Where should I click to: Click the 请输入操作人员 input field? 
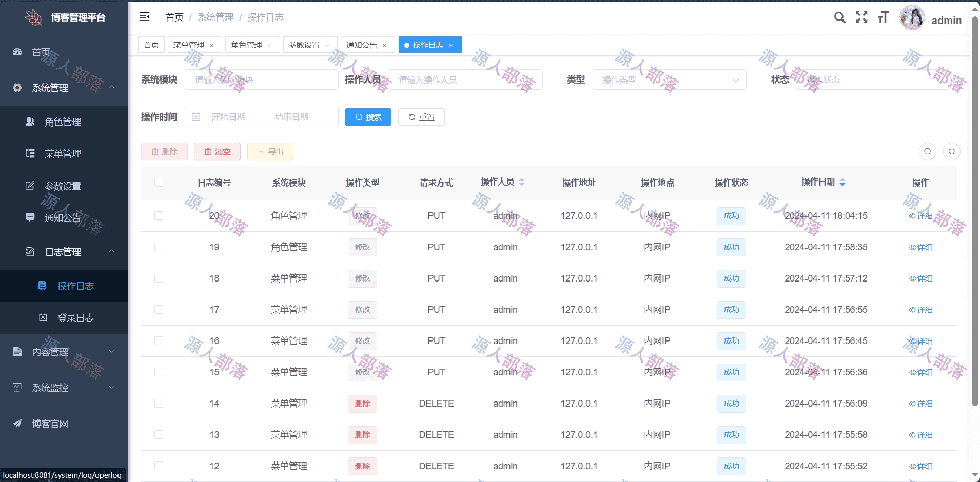[465, 80]
